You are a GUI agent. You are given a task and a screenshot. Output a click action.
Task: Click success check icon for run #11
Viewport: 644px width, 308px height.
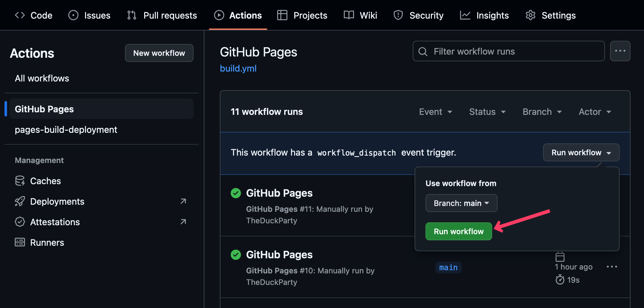(x=236, y=193)
